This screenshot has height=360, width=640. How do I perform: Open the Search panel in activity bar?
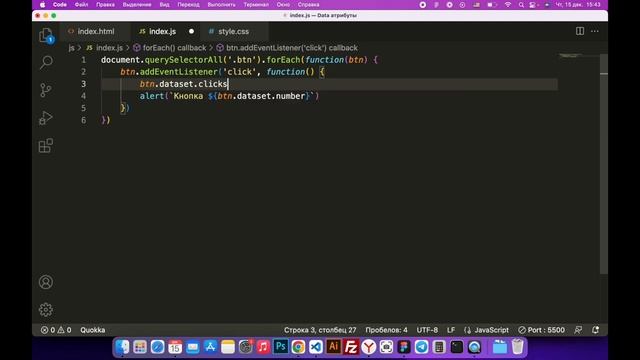46,62
